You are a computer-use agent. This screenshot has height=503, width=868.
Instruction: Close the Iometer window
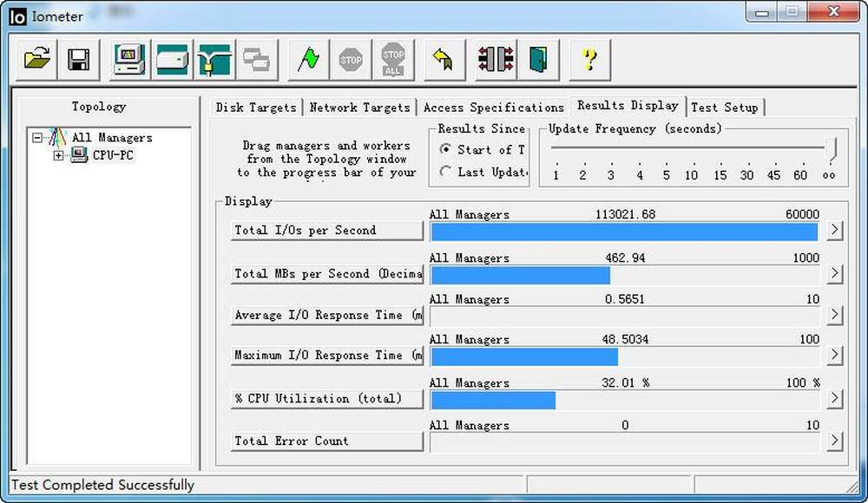click(834, 11)
